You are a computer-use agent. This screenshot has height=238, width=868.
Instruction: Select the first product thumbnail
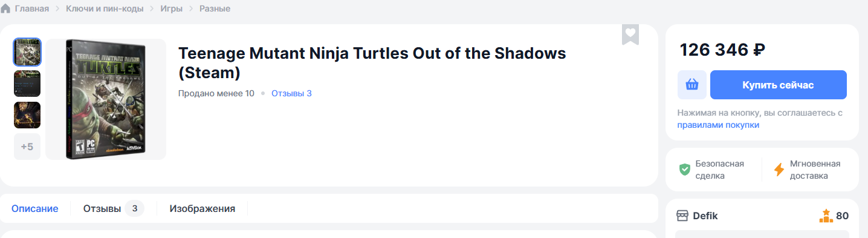click(x=27, y=52)
